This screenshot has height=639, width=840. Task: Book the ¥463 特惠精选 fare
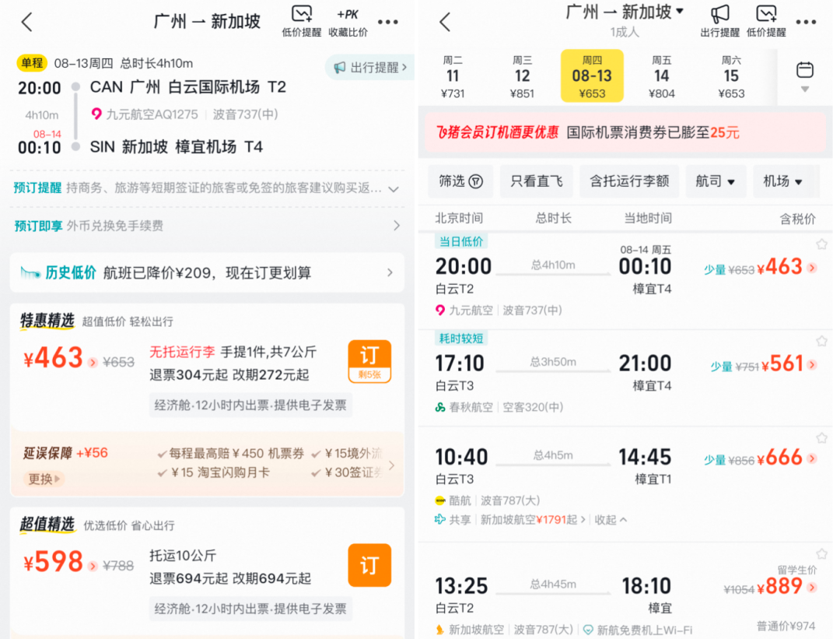point(369,361)
